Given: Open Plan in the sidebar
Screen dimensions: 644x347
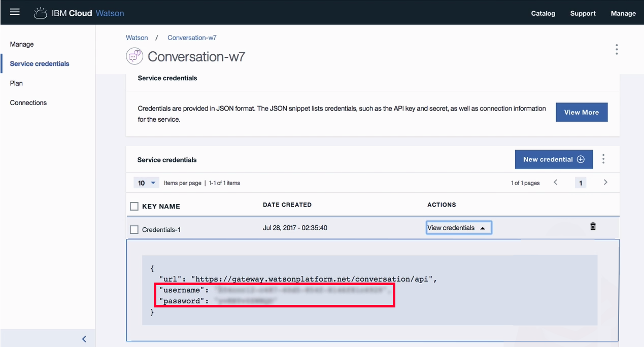Looking at the screenshot, I should tap(16, 83).
